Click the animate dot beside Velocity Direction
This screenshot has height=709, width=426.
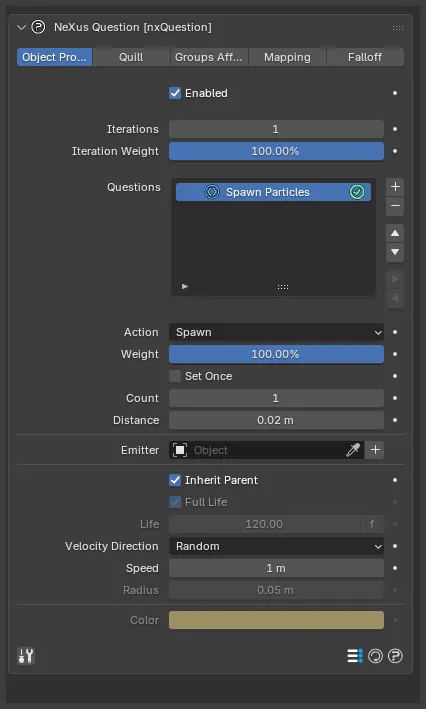point(395,546)
